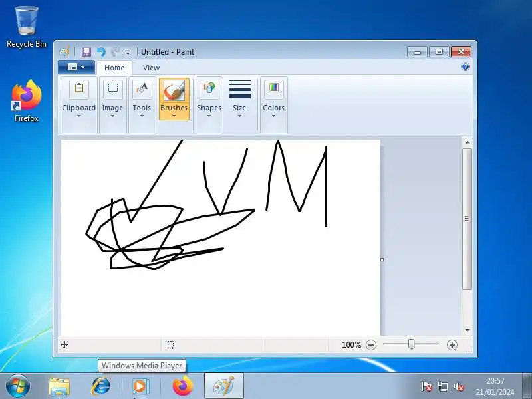This screenshot has width=532, height=399.
Task: Open the Size dropdown arrow
Action: [239, 116]
